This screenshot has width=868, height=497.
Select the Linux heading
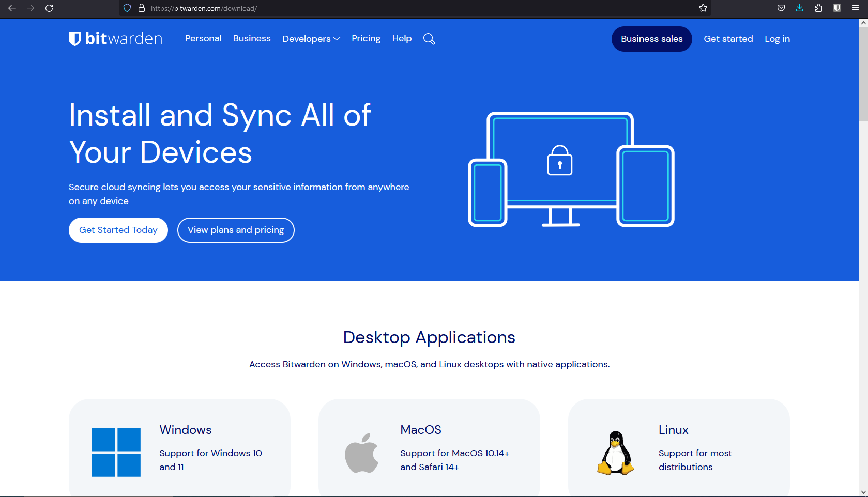click(673, 430)
